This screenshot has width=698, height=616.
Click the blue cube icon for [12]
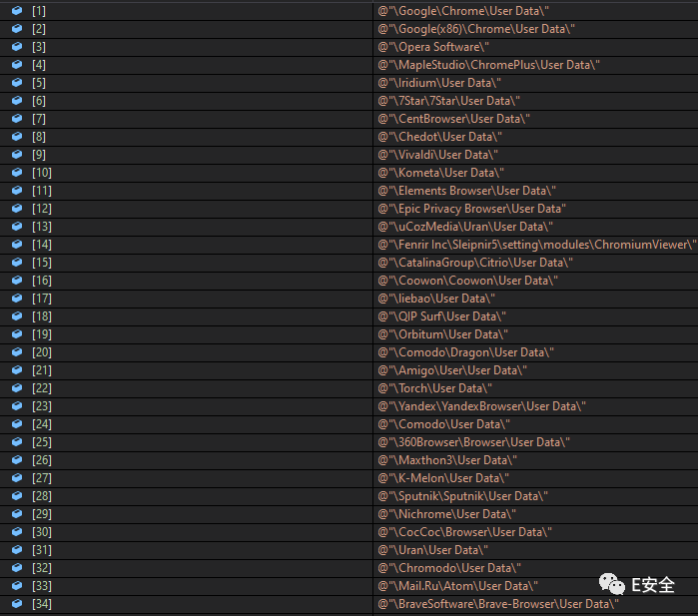[17, 209]
